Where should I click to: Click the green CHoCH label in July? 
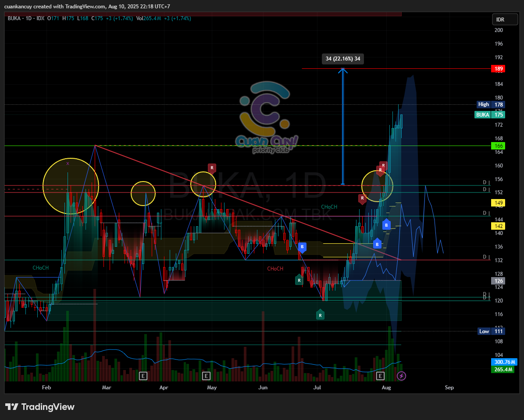coord(329,207)
